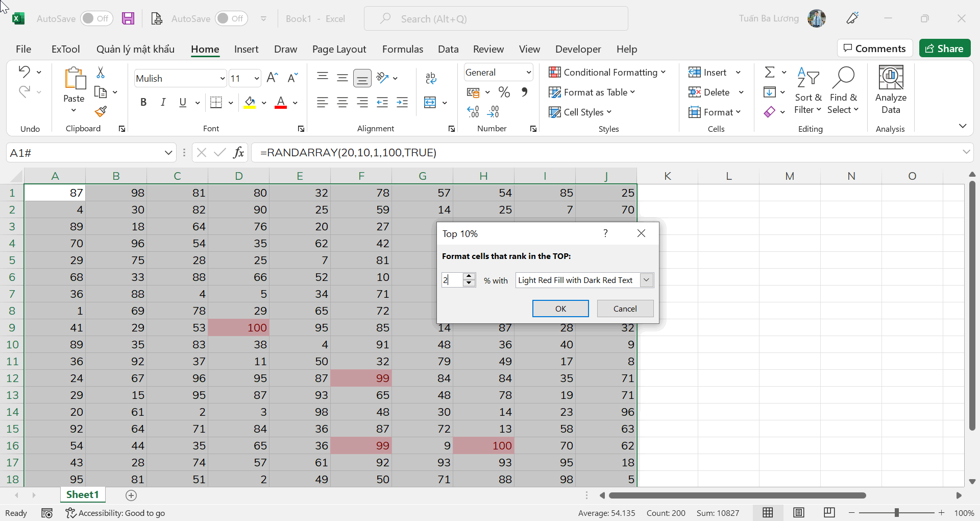Viewport: 980px width, 521px height.
Task: Click the Save icon in title bar
Action: click(128, 19)
